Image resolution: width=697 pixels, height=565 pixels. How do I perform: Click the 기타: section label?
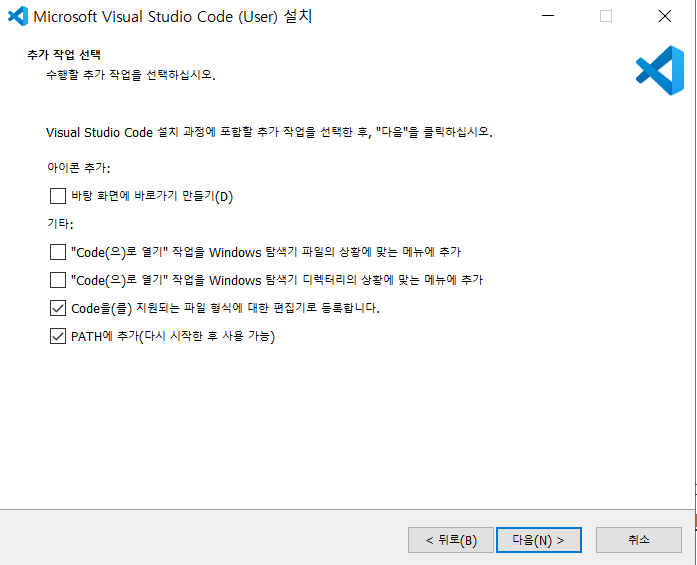click(x=60, y=223)
